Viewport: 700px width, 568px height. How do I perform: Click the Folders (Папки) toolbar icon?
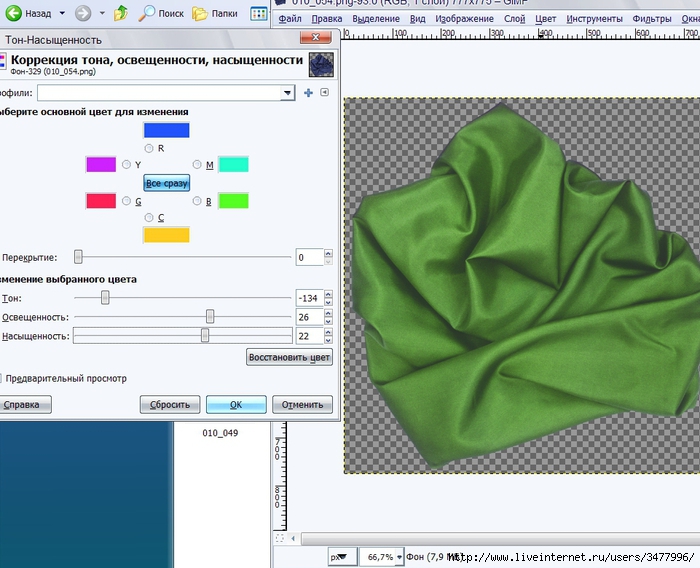tap(200, 14)
